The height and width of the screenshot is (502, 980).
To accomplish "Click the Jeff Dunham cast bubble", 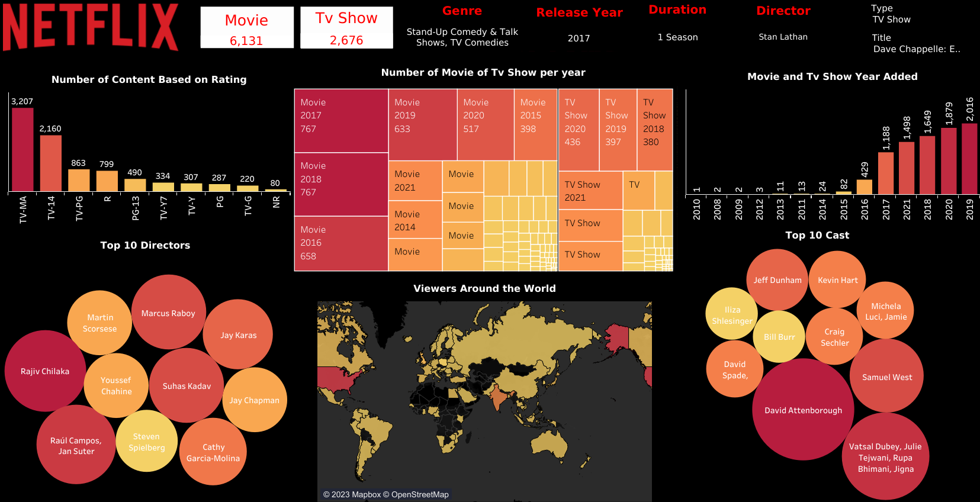I will click(777, 280).
